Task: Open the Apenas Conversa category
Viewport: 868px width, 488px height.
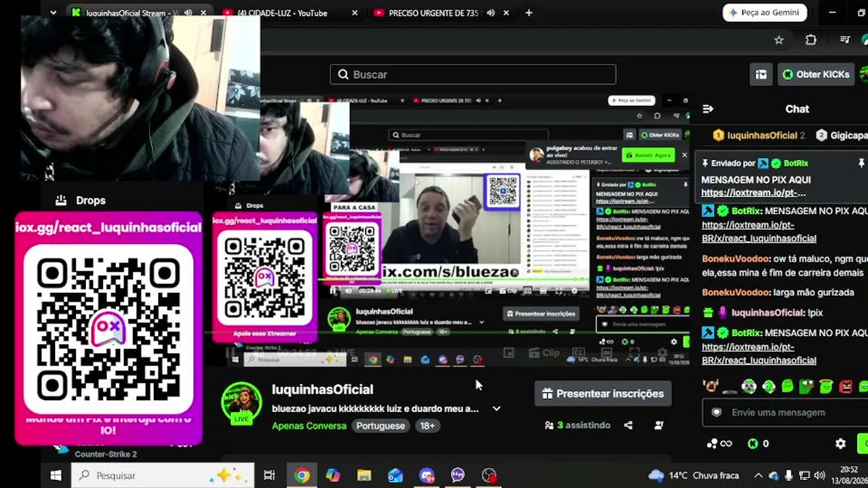Action: pyautogui.click(x=309, y=426)
